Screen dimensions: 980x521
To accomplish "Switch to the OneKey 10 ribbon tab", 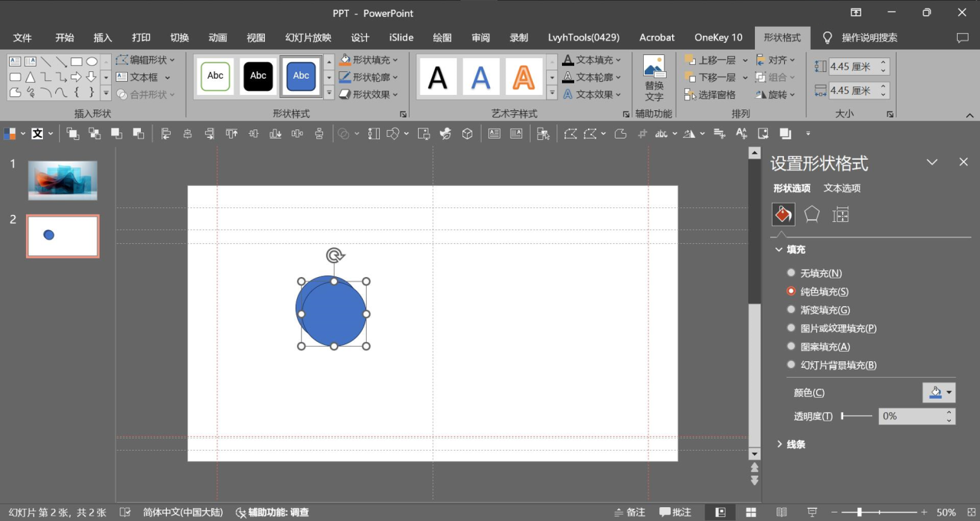I will (718, 37).
